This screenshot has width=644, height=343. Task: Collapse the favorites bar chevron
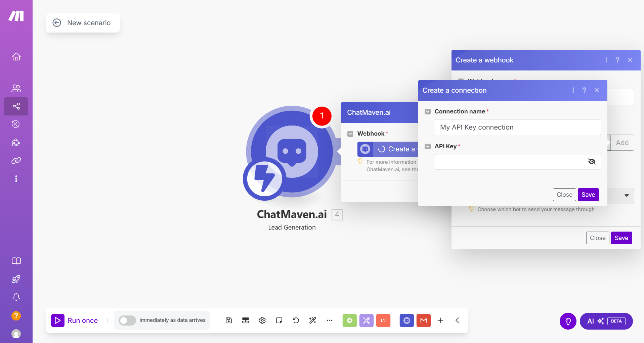click(457, 321)
